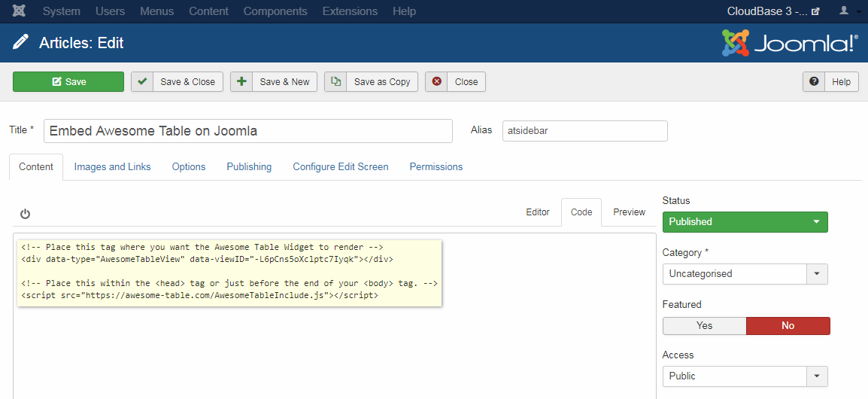Open the Content menu
The height and width of the screenshot is (399, 868).
(208, 11)
